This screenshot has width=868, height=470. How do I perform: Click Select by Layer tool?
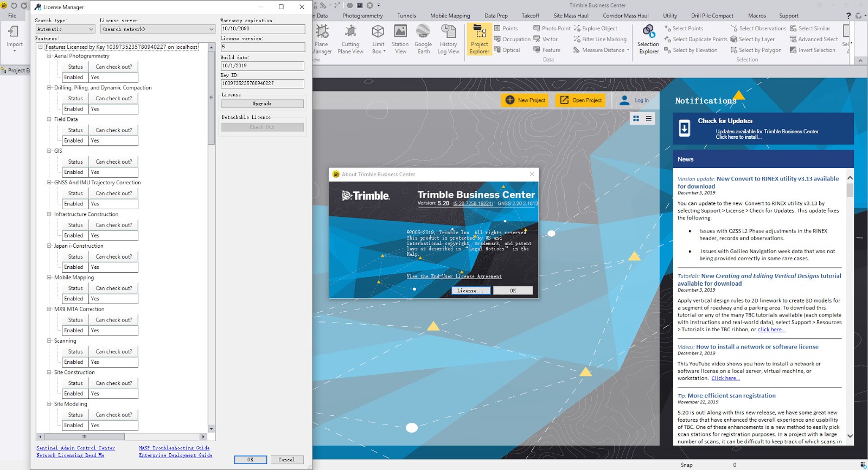point(752,39)
